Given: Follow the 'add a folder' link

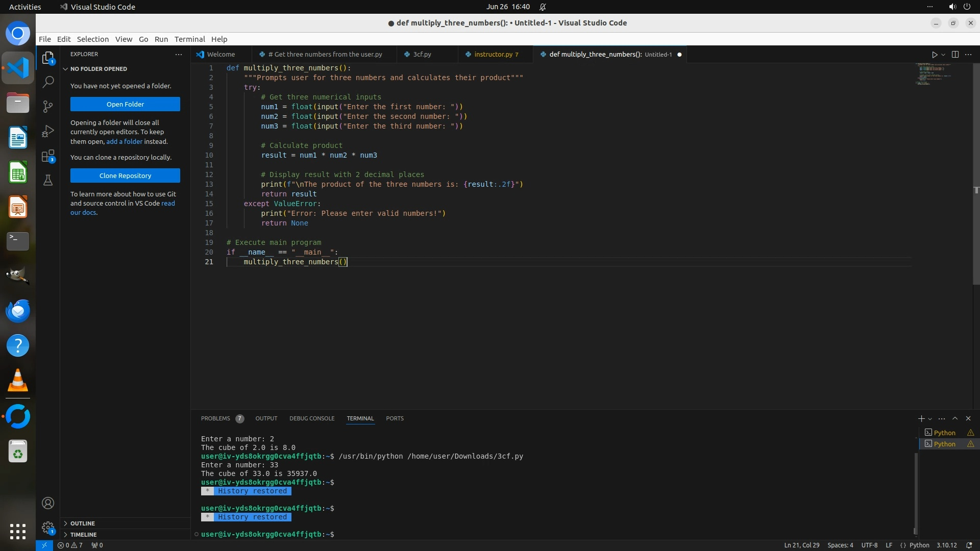Looking at the screenshot, I should click(x=124, y=141).
